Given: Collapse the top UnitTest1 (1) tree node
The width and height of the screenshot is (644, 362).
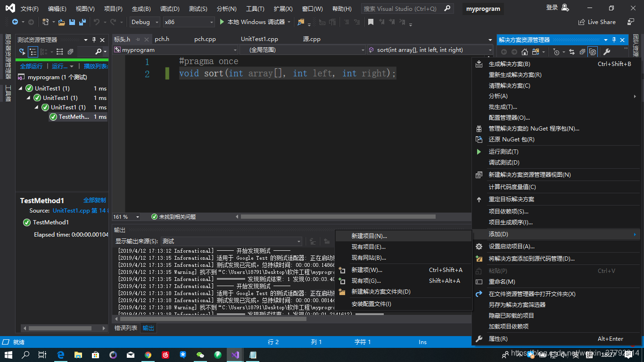Looking at the screenshot, I should click(x=21, y=88).
